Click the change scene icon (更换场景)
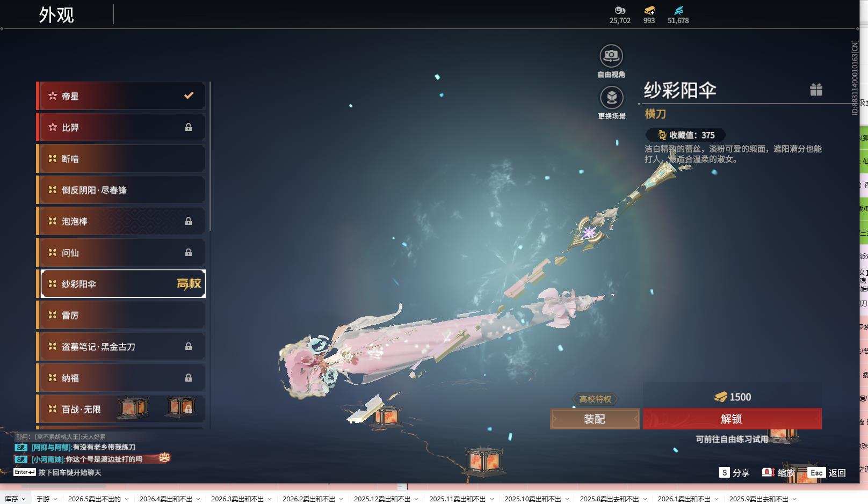868x504 pixels. (611, 97)
